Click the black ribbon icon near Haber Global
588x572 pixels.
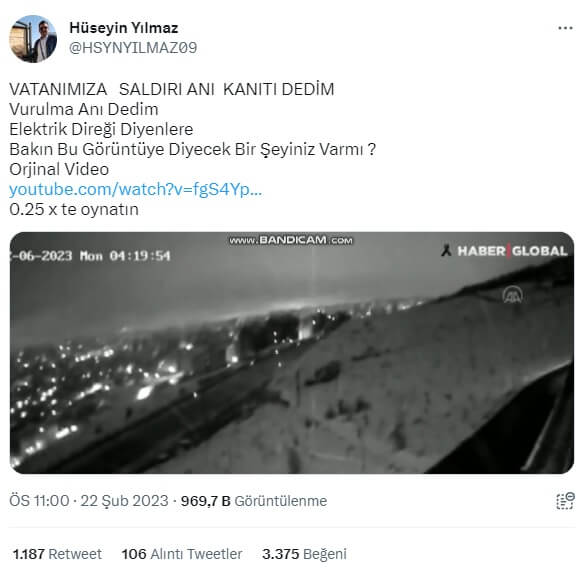(446, 250)
